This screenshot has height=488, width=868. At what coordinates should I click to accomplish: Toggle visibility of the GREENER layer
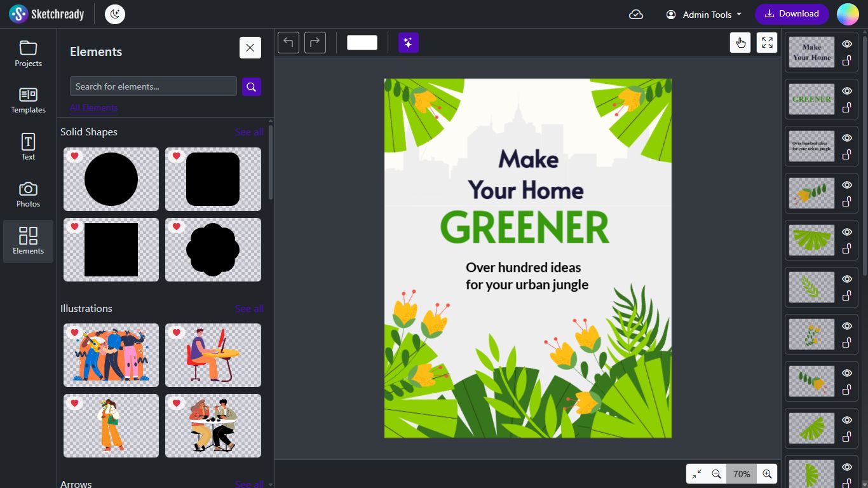click(847, 91)
